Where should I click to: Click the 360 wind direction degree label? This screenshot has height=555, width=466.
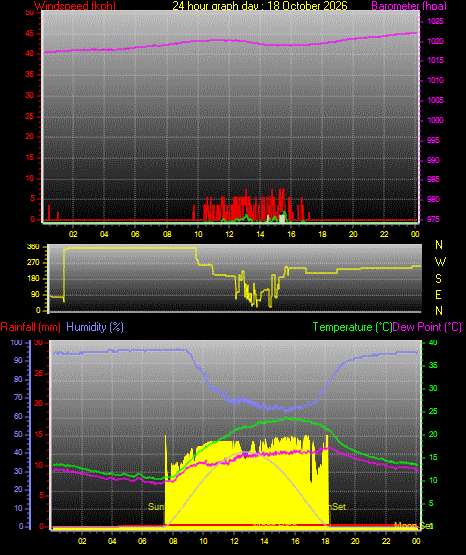click(x=34, y=247)
